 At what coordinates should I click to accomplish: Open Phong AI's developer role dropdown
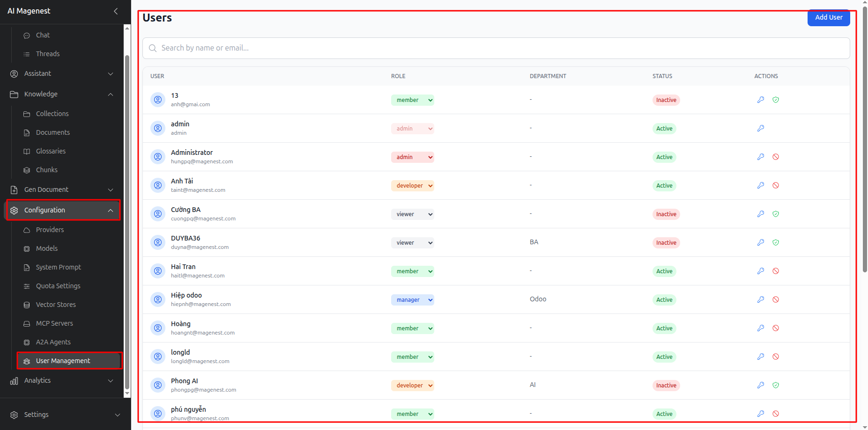click(413, 386)
